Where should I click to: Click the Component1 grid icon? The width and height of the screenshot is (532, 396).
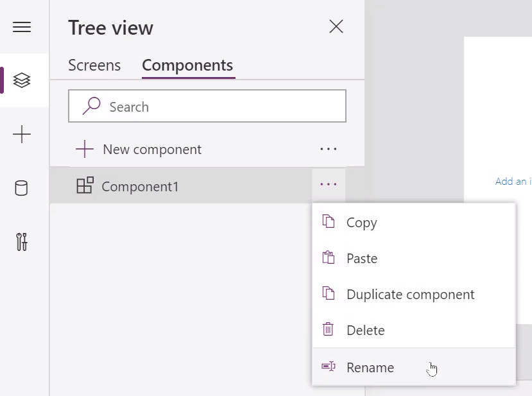[85, 185]
